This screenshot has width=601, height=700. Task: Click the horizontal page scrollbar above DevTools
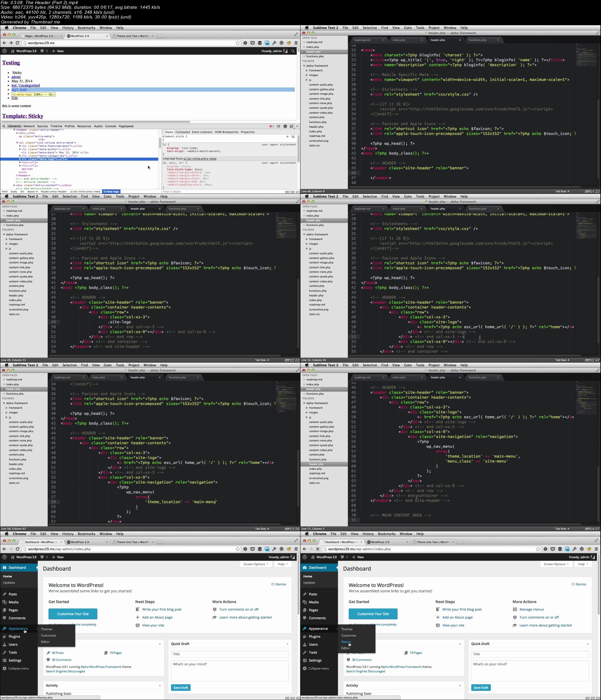[95, 122]
